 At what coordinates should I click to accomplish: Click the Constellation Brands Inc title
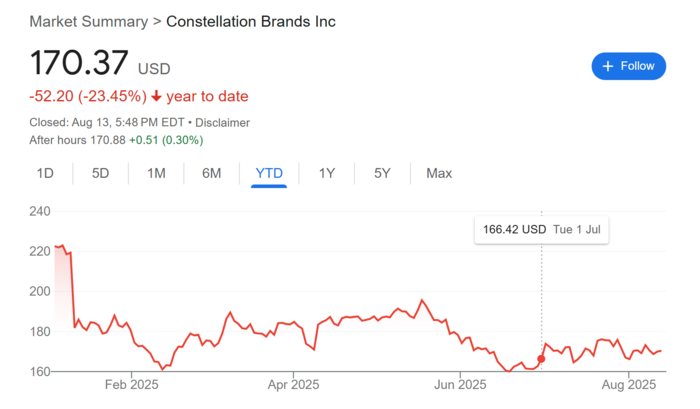pos(251,21)
